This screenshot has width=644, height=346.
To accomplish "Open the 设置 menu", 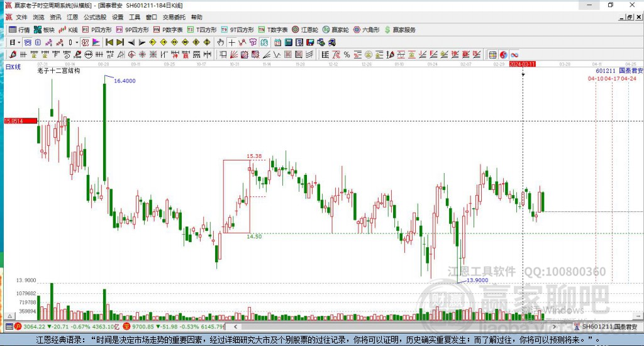I will [x=118, y=17].
